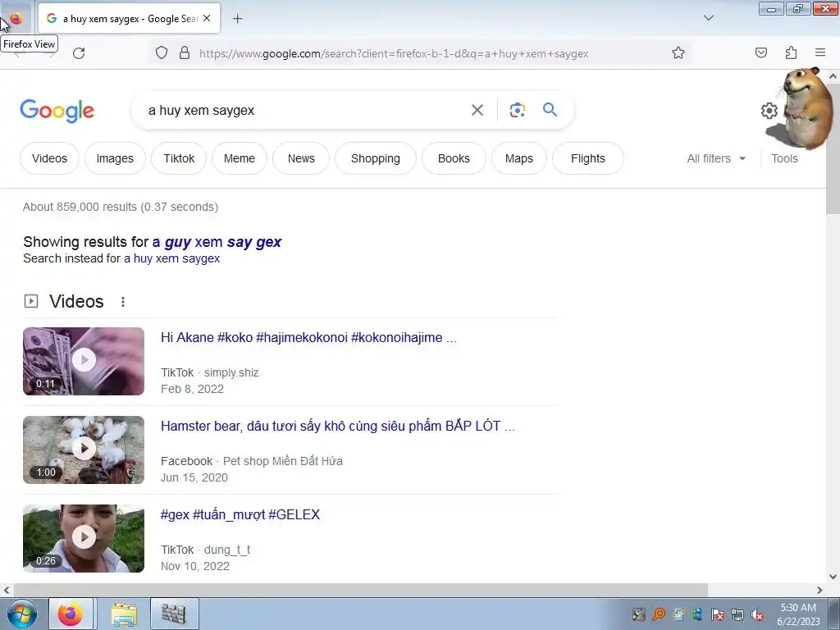
Task: List all tabs dropdown arrow
Action: [708, 18]
